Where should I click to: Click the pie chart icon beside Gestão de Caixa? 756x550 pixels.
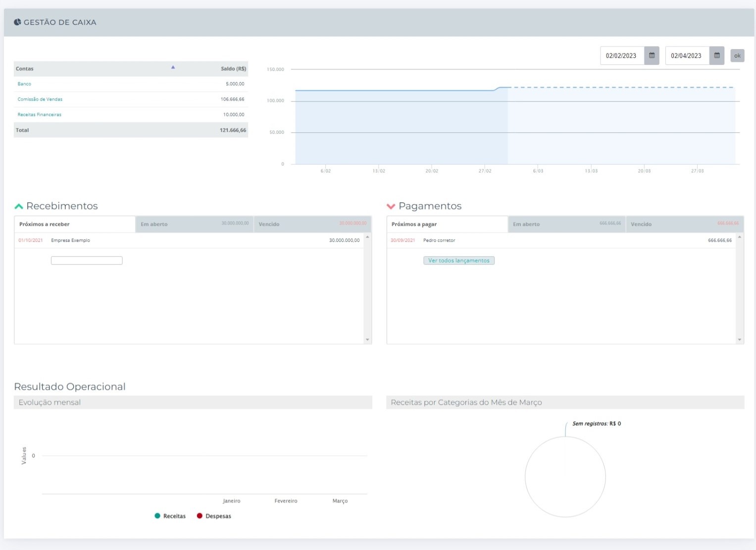[x=17, y=22]
